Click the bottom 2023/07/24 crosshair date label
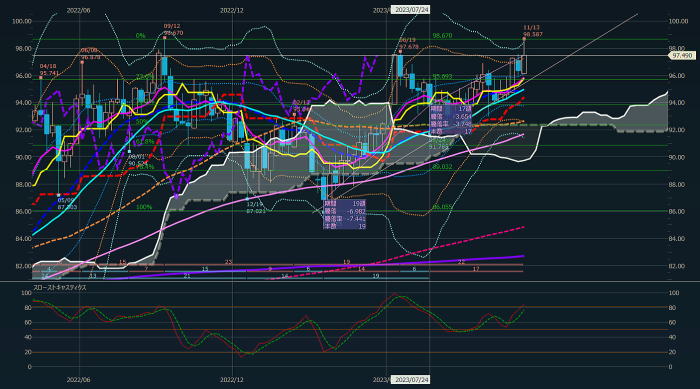The width and height of the screenshot is (700, 389). click(411, 380)
